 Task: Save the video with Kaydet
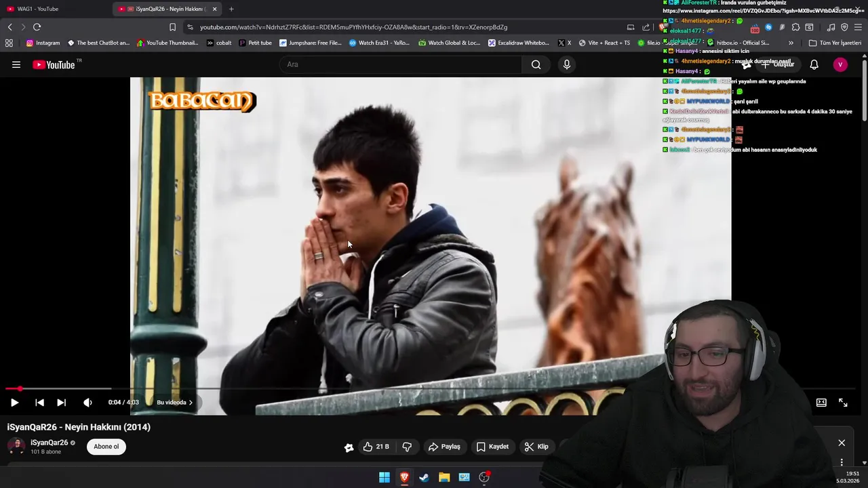(x=492, y=447)
